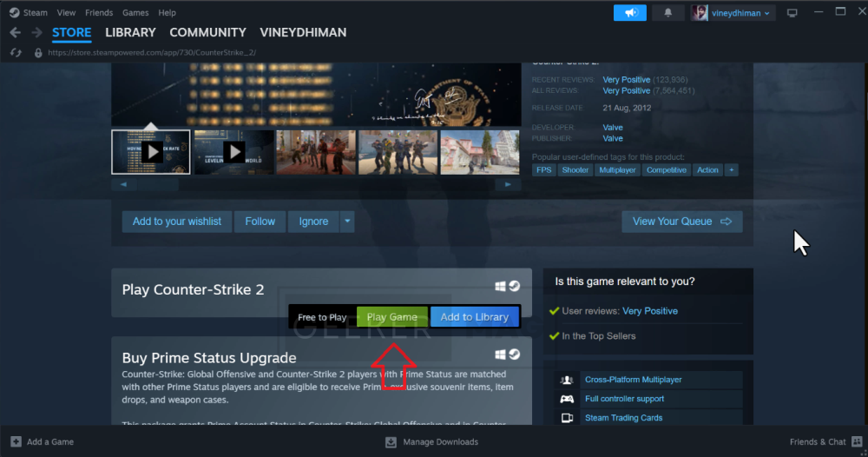The image size is (868, 457).
Task: Select the STORE tab
Action: [71, 33]
